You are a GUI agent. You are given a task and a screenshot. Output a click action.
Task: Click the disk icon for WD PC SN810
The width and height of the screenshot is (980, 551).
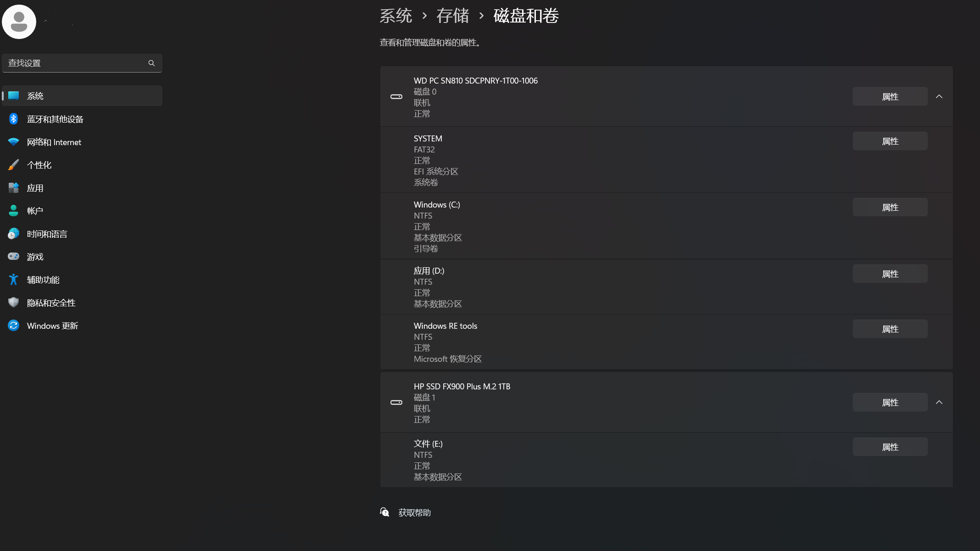(x=396, y=97)
